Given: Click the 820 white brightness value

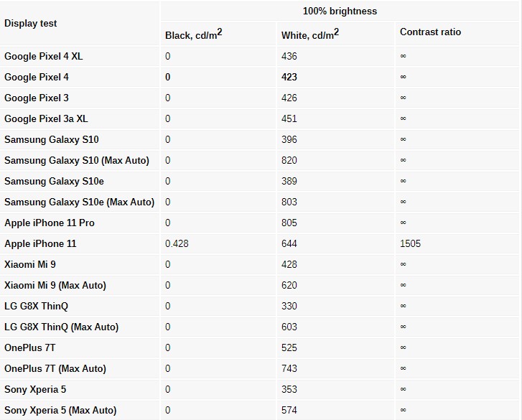Looking at the screenshot, I should pos(289,160).
